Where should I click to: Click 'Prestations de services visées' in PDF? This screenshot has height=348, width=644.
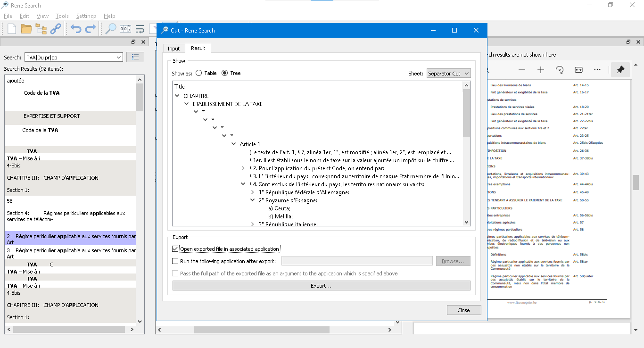pos(512,107)
